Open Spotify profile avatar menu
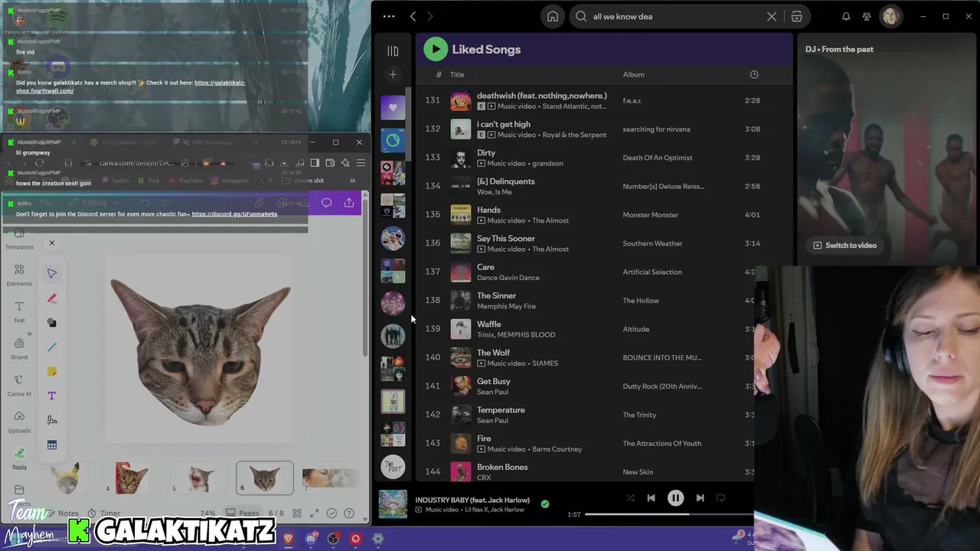This screenshot has height=551, width=980. point(890,16)
